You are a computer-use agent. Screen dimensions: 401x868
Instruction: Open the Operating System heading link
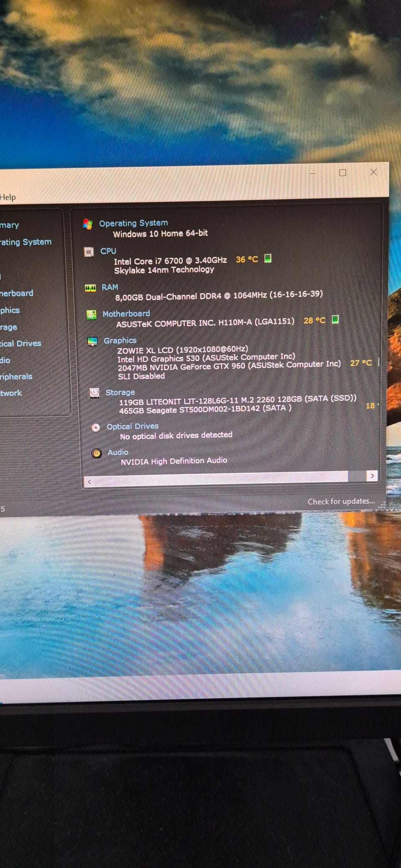[133, 223]
